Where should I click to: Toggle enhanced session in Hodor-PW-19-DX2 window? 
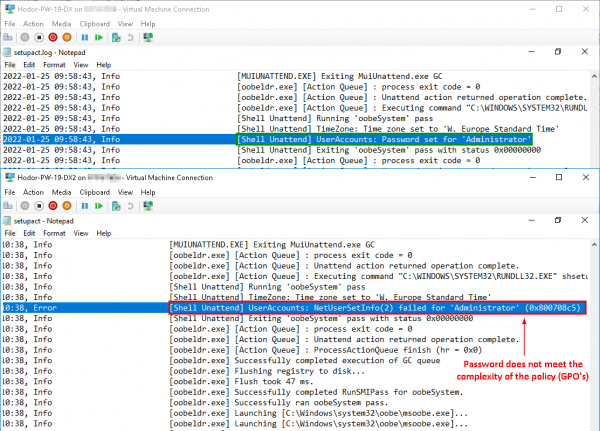point(148,206)
